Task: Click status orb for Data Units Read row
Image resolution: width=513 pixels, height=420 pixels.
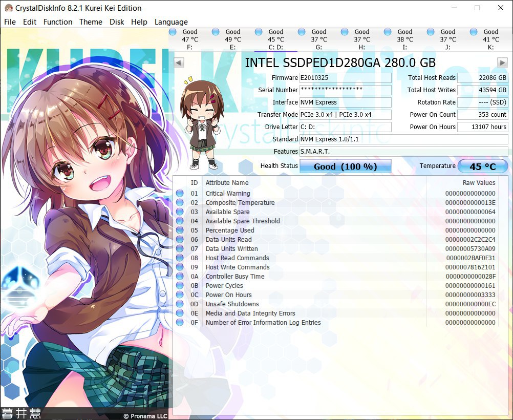Action: 180,239
